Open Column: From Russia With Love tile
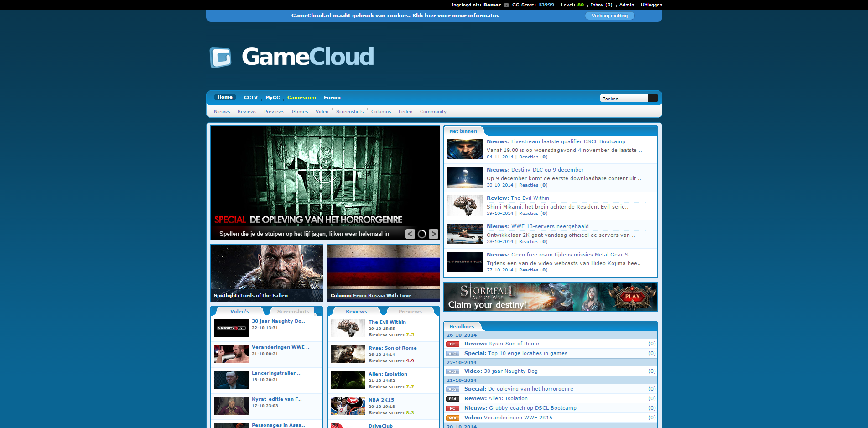Viewport: 868px width, 428px height. (x=384, y=273)
